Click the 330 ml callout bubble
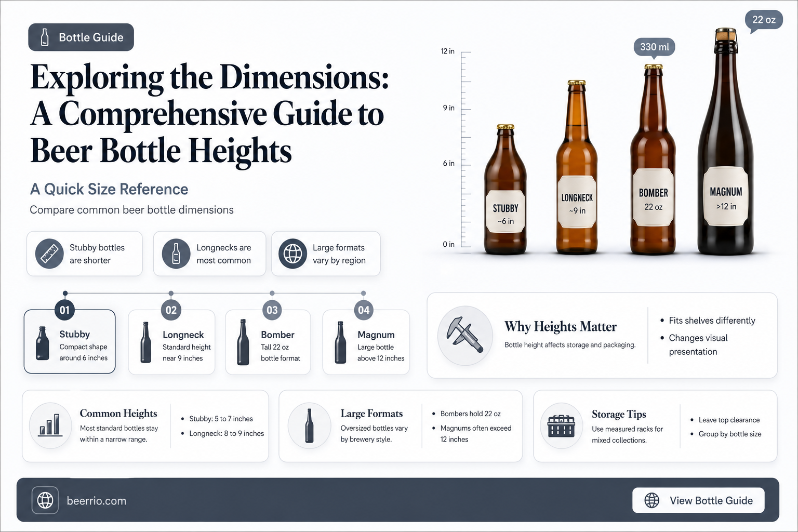 (x=654, y=47)
